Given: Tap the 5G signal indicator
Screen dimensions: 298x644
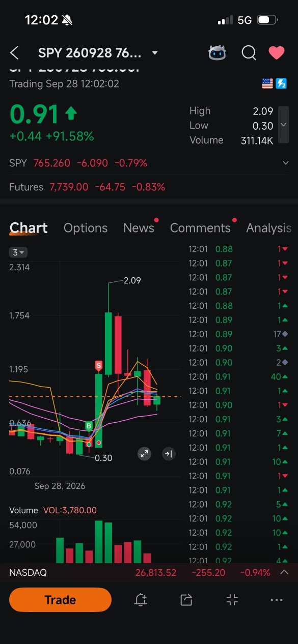Looking at the screenshot, I should coord(245,20).
